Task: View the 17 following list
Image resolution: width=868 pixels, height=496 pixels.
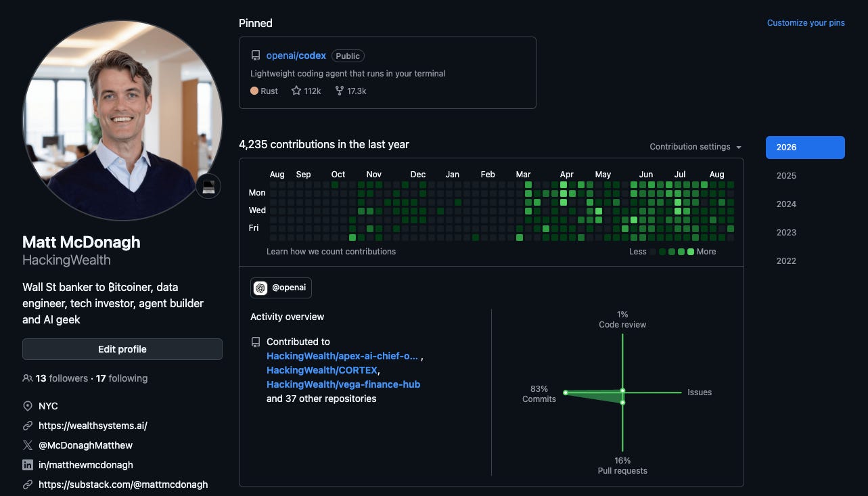Action: click(122, 378)
